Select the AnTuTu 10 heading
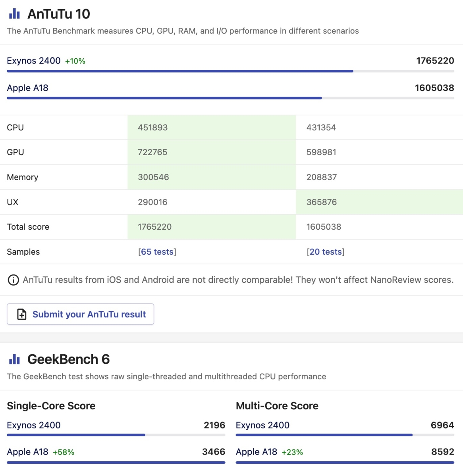This screenshot has width=463, height=476. pos(59,14)
